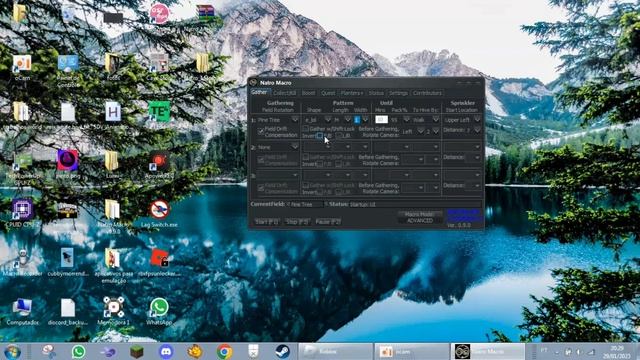The width and height of the screenshot is (640, 360).
Task: Switch to Natro Macro taskbar button
Action: point(488,351)
